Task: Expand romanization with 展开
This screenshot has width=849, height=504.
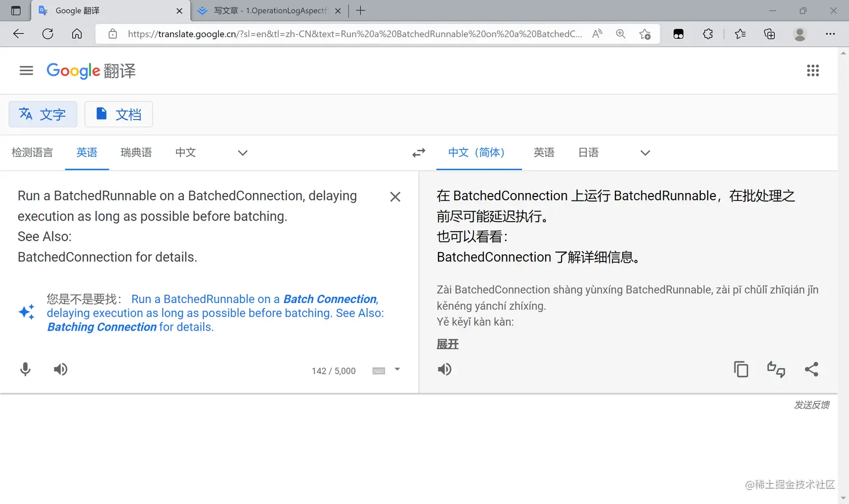Action: coord(448,344)
